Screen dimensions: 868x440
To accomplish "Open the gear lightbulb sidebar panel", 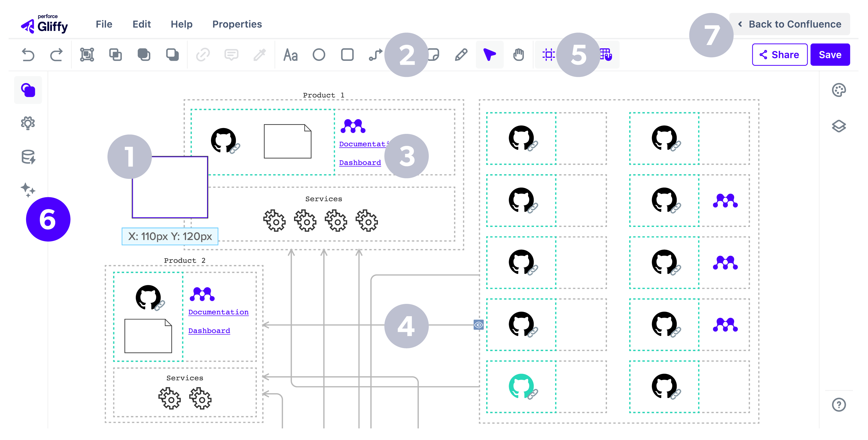I will click(28, 123).
